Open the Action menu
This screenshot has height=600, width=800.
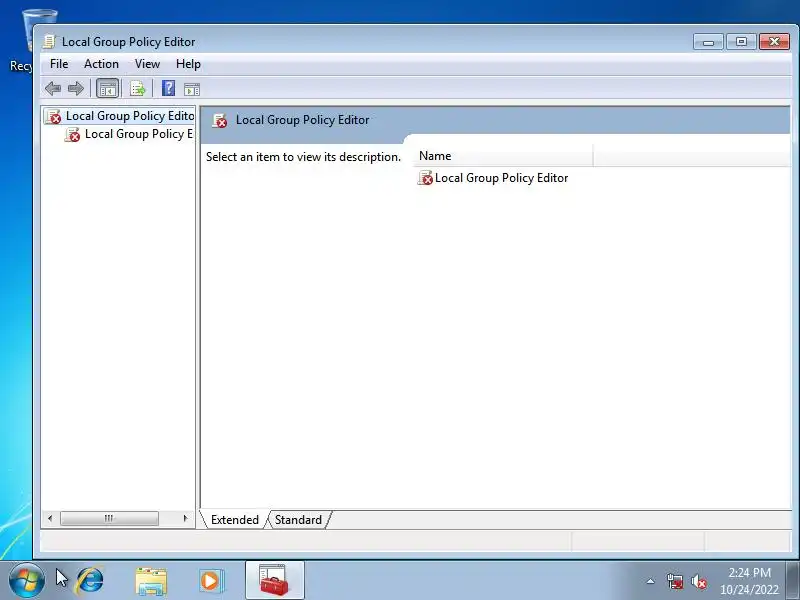[102, 64]
